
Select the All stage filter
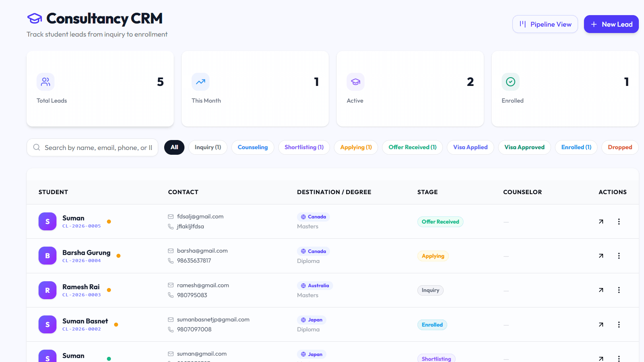click(x=174, y=147)
